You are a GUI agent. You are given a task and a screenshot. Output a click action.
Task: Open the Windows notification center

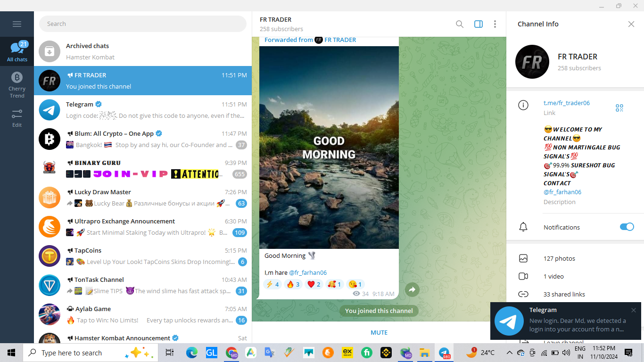tap(628, 353)
